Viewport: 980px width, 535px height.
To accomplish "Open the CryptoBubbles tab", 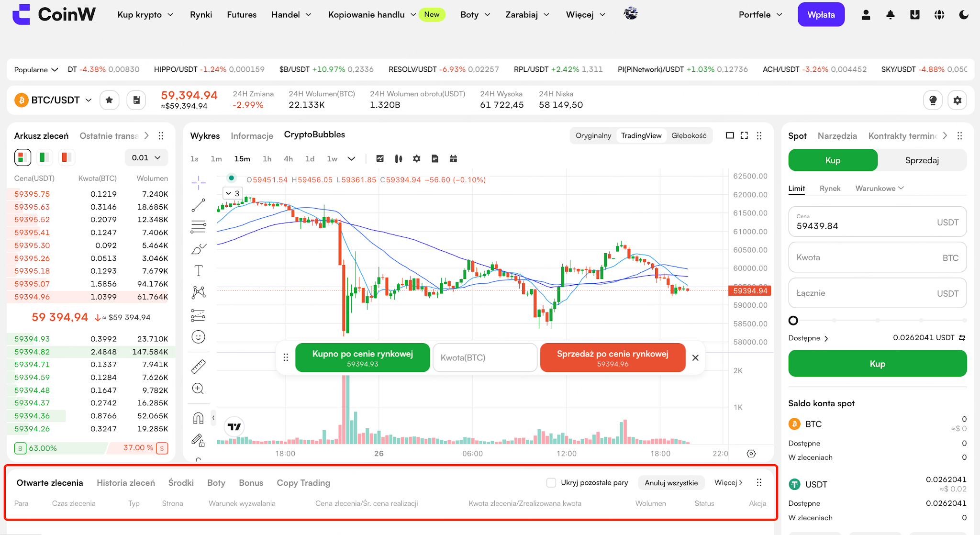I will point(314,135).
